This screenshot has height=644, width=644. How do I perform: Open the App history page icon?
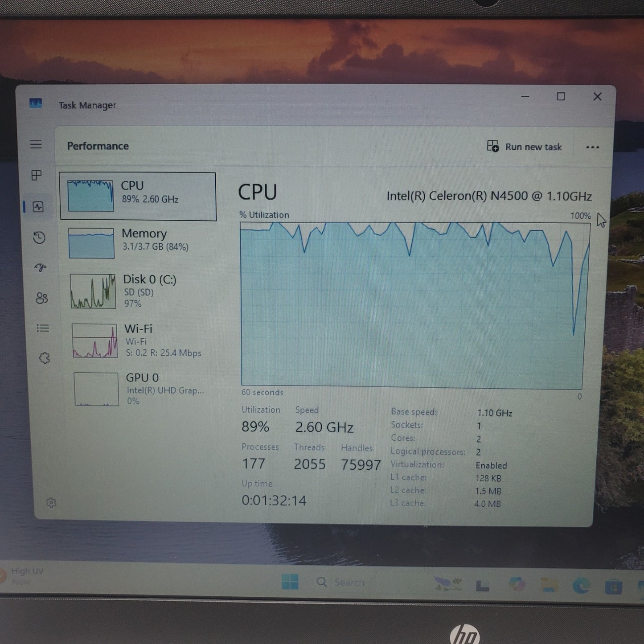click(x=39, y=238)
